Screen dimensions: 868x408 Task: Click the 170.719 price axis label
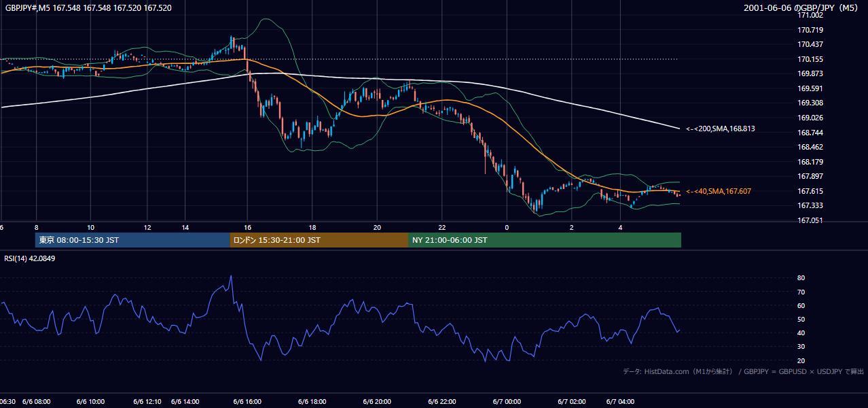pos(810,30)
